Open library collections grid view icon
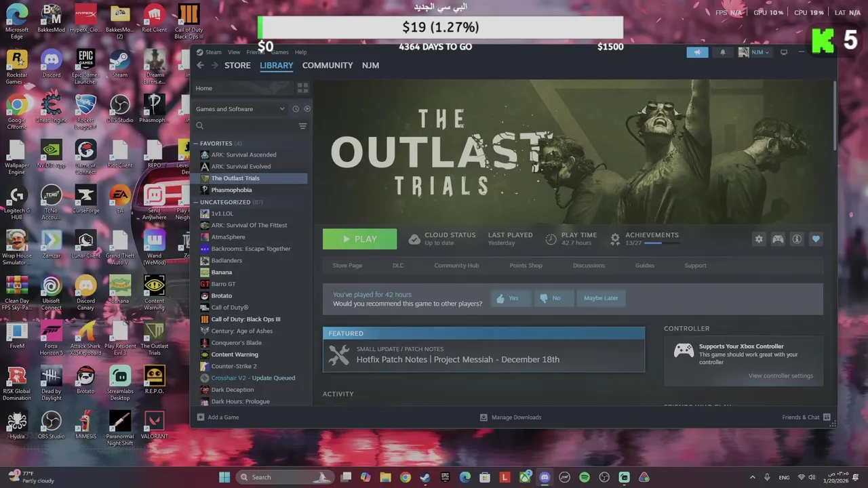 pos(302,88)
